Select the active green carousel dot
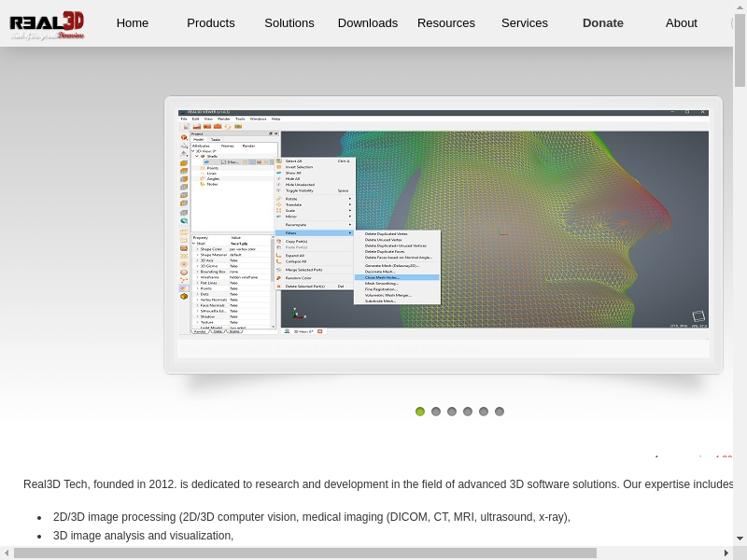This screenshot has height=560, width=747. pos(420,412)
